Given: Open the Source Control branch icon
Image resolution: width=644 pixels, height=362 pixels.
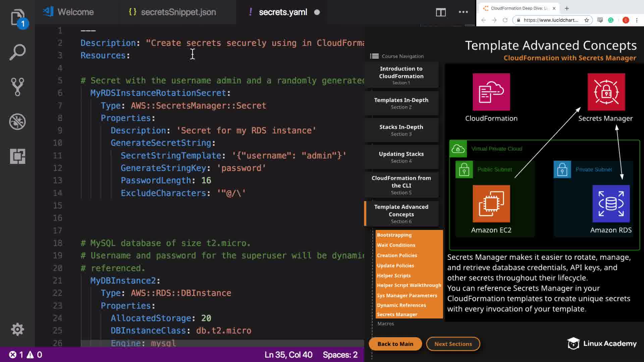Looking at the screenshot, I should click(17, 87).
